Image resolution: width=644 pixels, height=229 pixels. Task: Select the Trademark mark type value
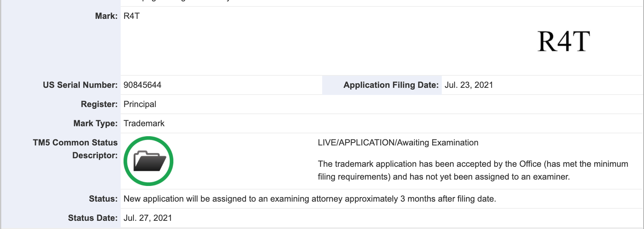tap(144, 123)
